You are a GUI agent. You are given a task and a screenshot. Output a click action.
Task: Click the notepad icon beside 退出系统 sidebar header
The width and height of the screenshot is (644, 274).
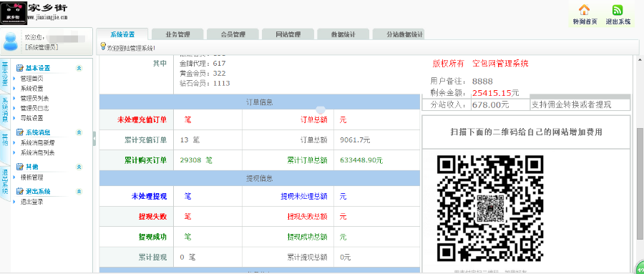click(20, 192)
